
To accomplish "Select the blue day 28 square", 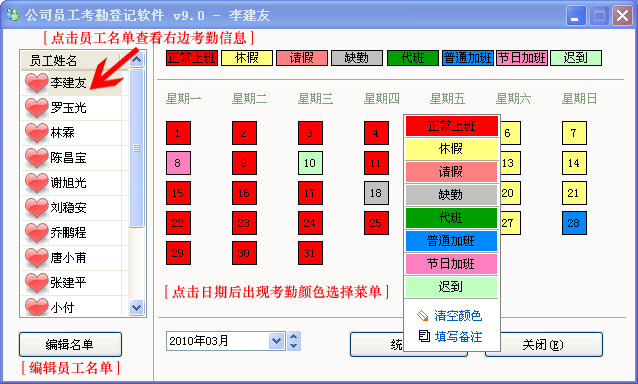I will coord(574,223).
